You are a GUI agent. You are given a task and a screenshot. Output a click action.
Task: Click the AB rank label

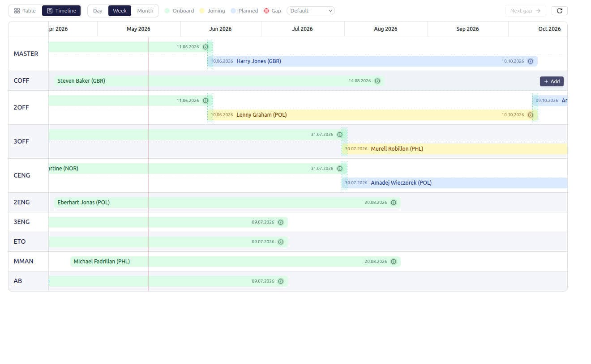click(x=18, y=281)
